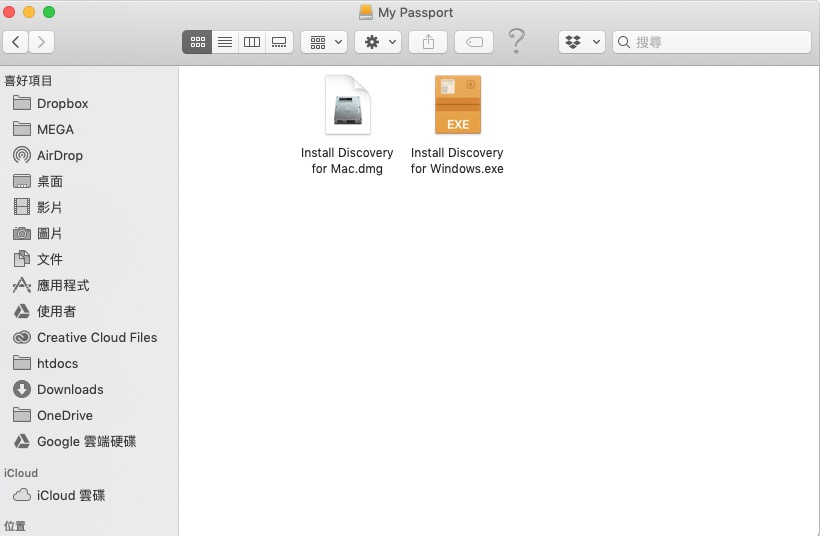Open Dropbox folder in sidebar

click(x=89, y=104)
